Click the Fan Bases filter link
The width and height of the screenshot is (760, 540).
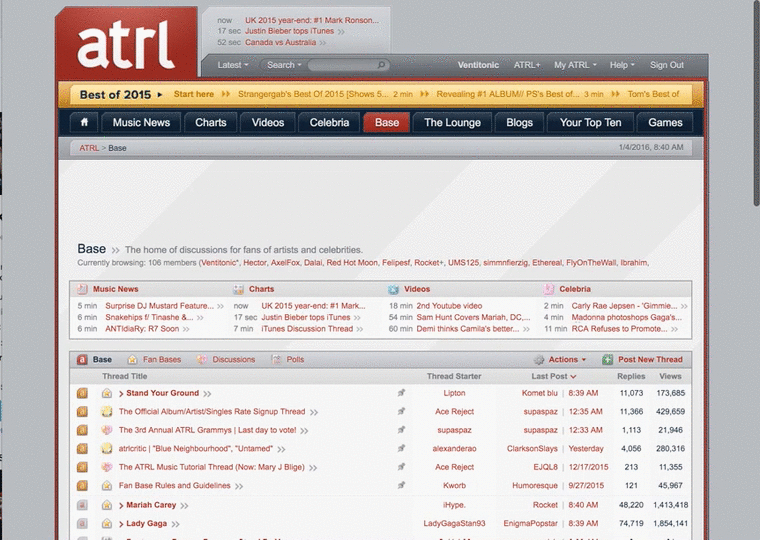162,360
